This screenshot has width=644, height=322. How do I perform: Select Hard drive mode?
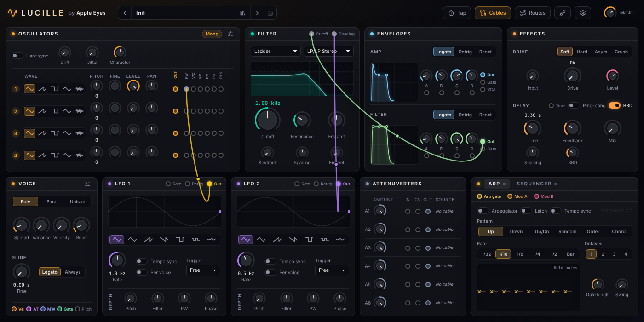click(x=582, y=52)
